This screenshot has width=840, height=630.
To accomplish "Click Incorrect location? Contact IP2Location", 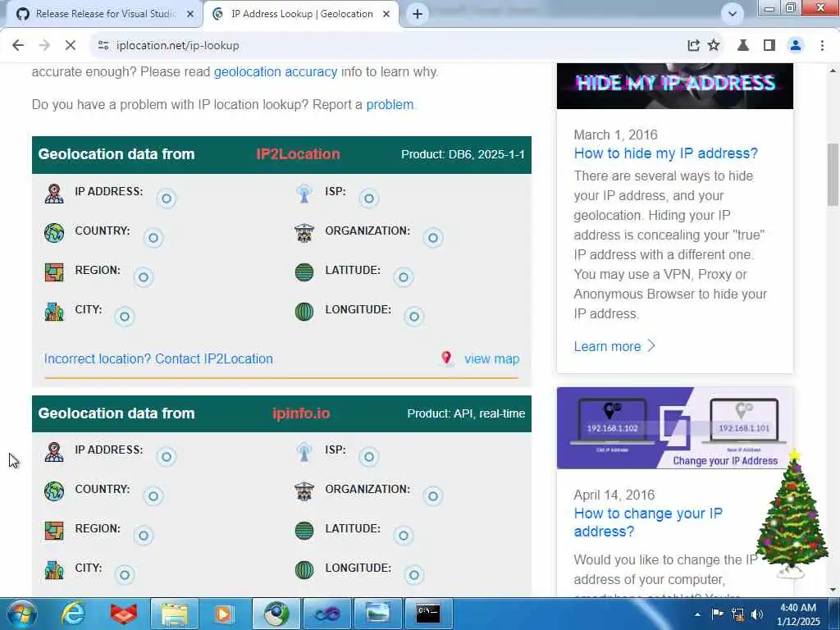I will 158,359.
